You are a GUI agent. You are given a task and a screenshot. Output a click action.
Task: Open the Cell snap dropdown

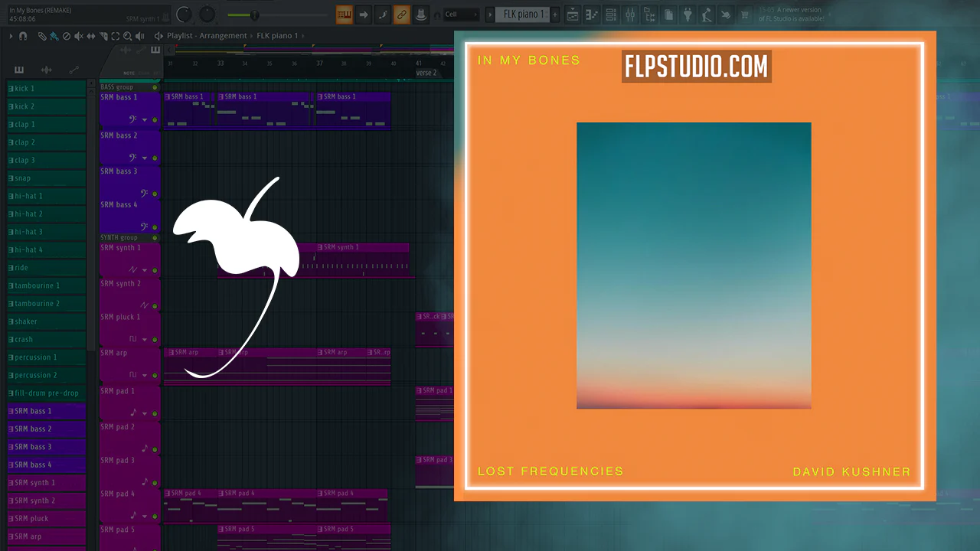point(462,15)
